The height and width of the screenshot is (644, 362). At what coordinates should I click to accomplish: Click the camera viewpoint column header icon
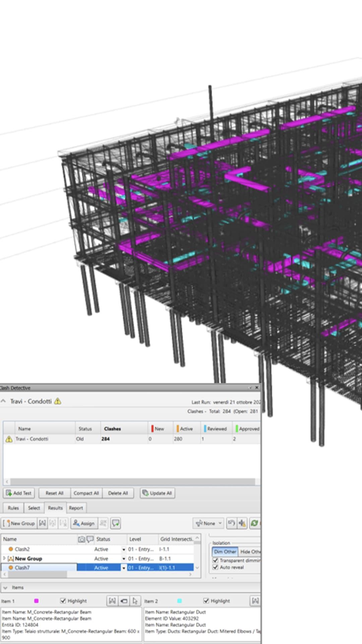coord(81,539)
